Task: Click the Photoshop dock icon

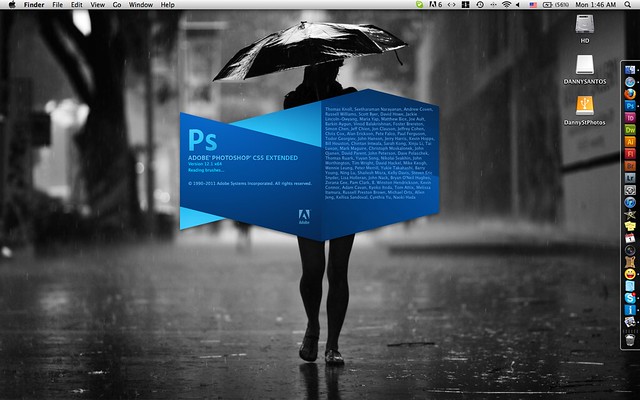Action: pos(630,106)
